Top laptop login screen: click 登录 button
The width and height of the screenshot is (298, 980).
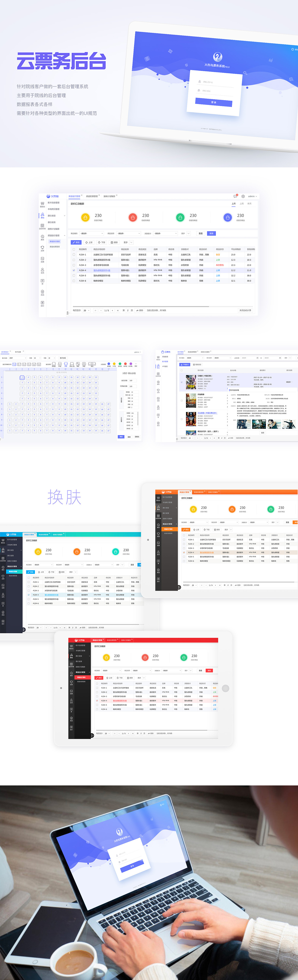[x=213, y=102]
